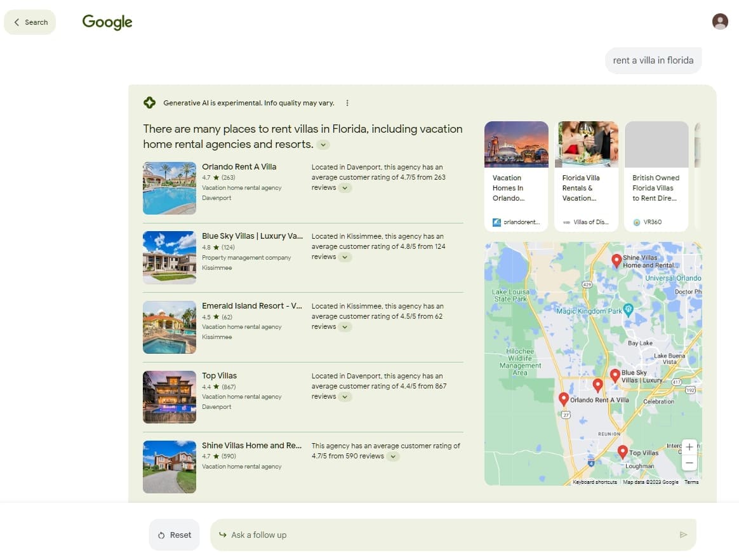
Task: Expand Emerald Island Resort description
Action: click(345, 326)
